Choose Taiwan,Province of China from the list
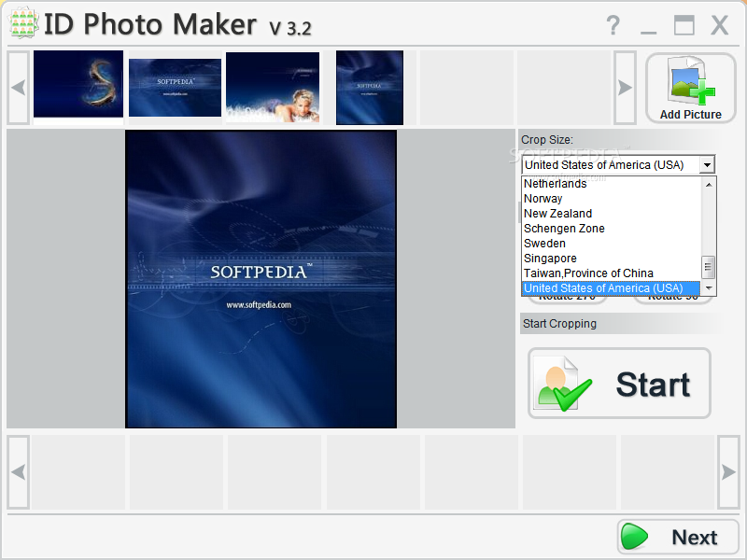Screen dimensions: 747x560 pyautogui.click(x=612, y=273)
